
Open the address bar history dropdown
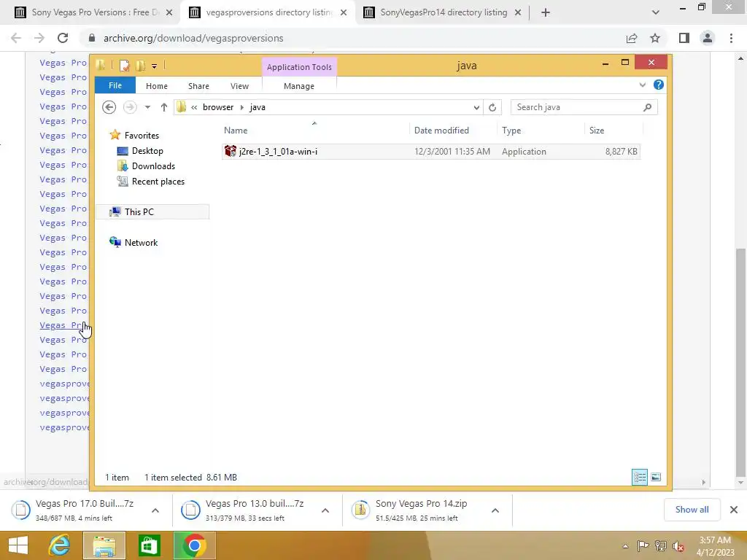pyautogui.click(x=476, y=107)
